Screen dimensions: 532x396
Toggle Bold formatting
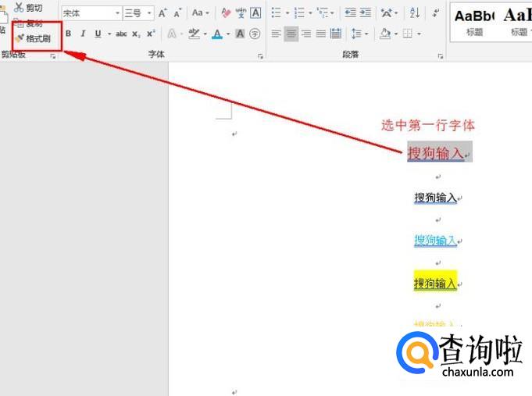pos(68,34)
